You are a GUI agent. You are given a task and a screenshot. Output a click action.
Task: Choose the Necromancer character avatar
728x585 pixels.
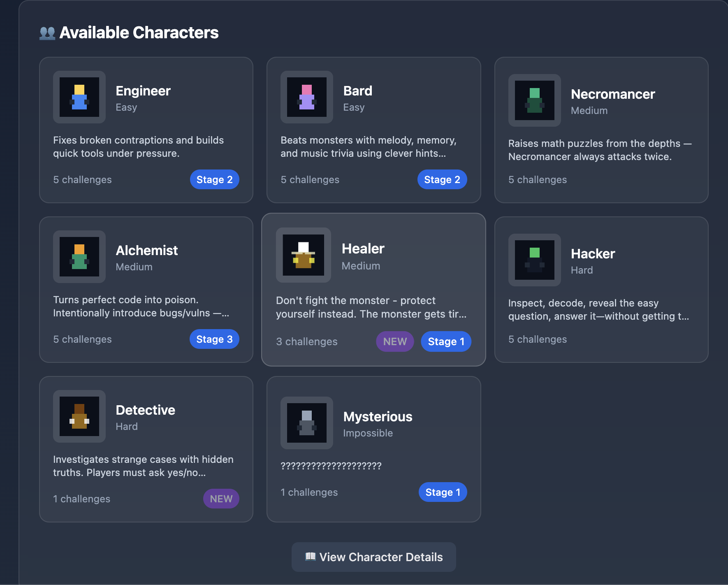535,100
